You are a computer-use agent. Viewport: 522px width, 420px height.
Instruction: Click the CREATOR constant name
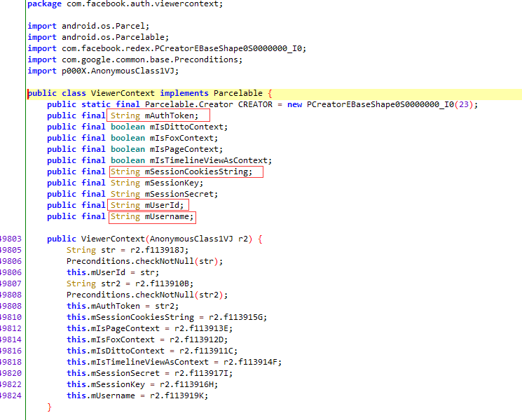coord(255,104)
